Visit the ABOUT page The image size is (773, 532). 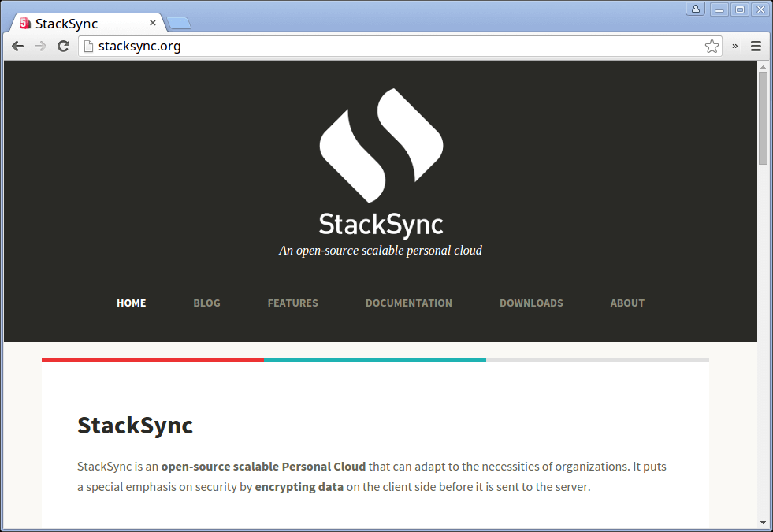[627, 303]
